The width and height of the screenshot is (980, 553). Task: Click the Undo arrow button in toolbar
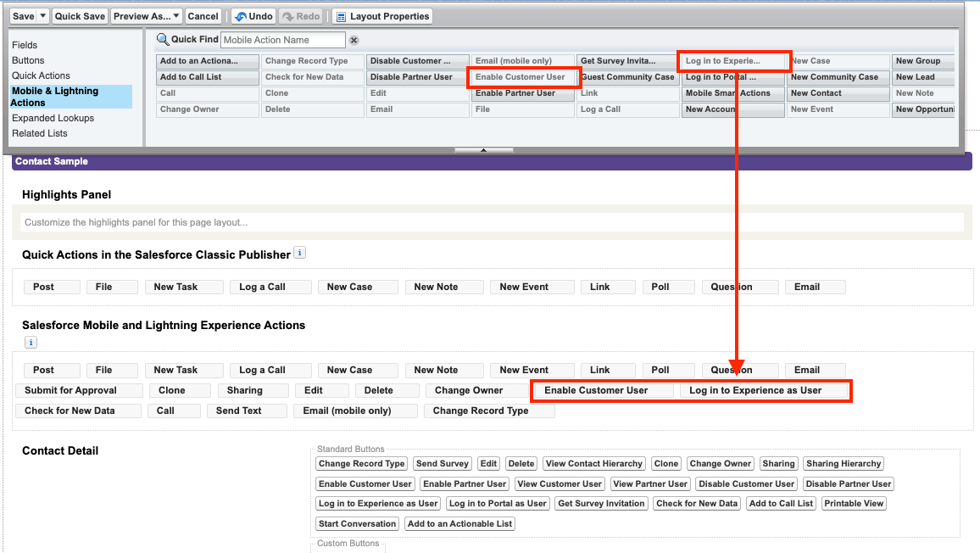coord(253,16)
